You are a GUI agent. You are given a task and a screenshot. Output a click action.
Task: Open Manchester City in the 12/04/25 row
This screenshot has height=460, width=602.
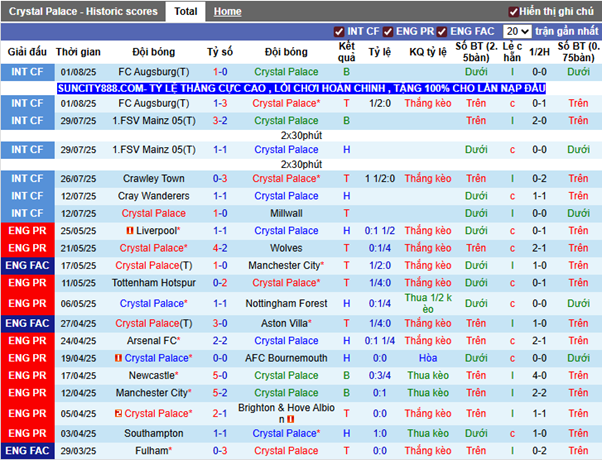tap(154, 393)
